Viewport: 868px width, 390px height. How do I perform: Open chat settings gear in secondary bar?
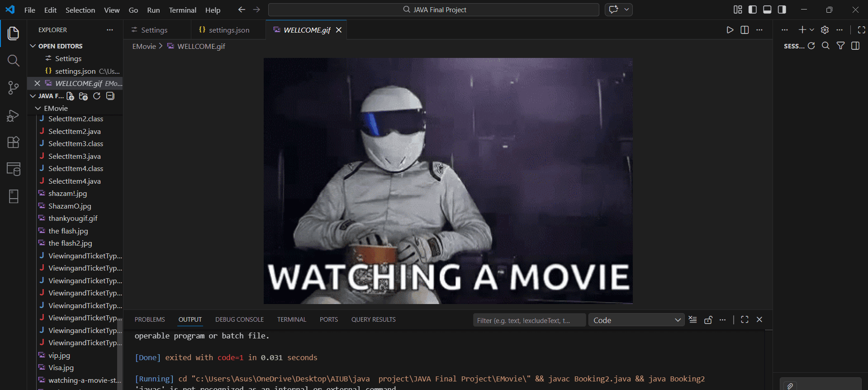pyautogui.click(x=825, y=29)
